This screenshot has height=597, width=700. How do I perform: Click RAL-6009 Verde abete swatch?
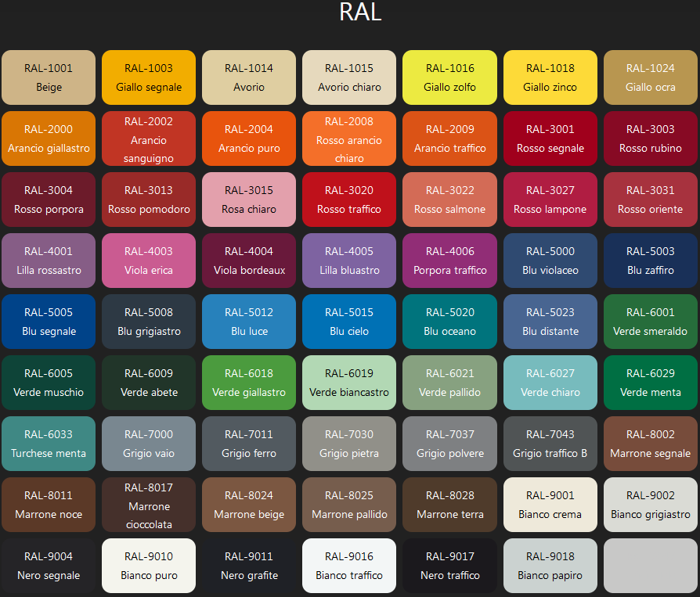coord(149,383)
